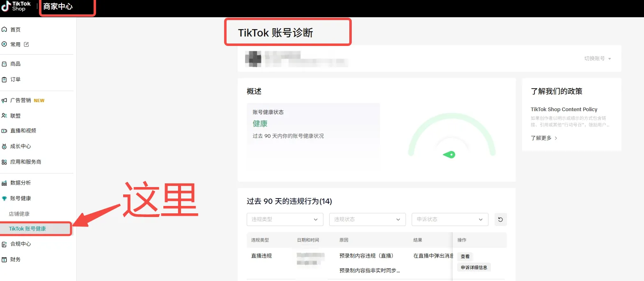Click the 结果 column header
Viewport: 644px width, 281px height.
point(418,240)
